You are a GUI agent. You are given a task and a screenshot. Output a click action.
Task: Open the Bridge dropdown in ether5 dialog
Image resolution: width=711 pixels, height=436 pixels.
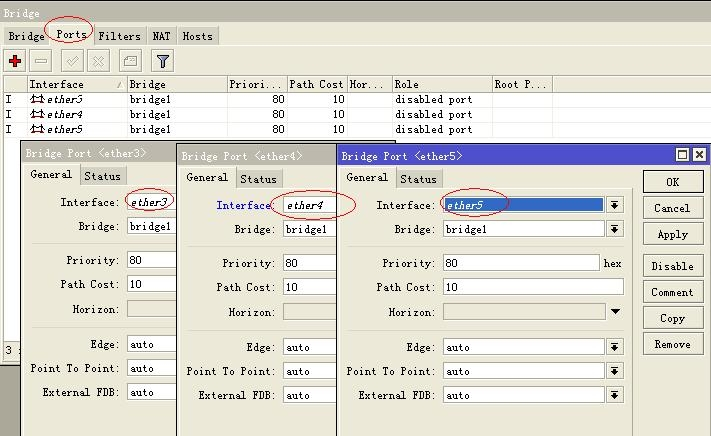pyautogui.click(x=614, y=229)
